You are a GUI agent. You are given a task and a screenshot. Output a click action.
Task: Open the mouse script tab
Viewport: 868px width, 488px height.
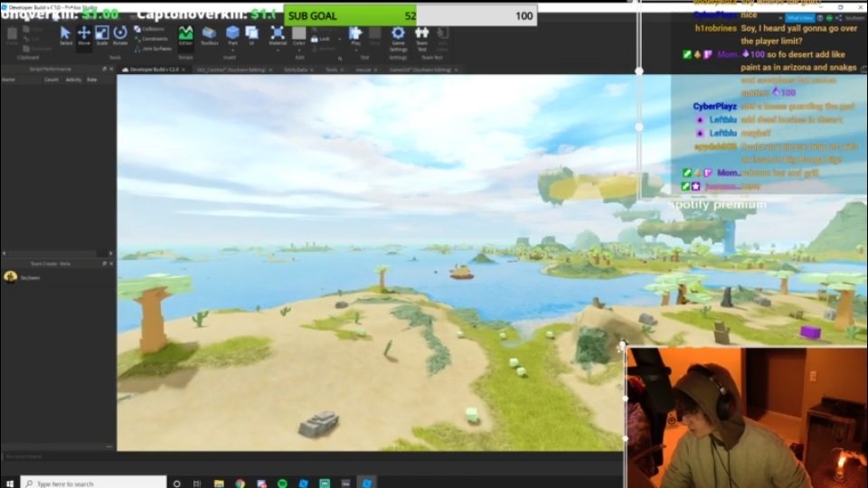363,70
